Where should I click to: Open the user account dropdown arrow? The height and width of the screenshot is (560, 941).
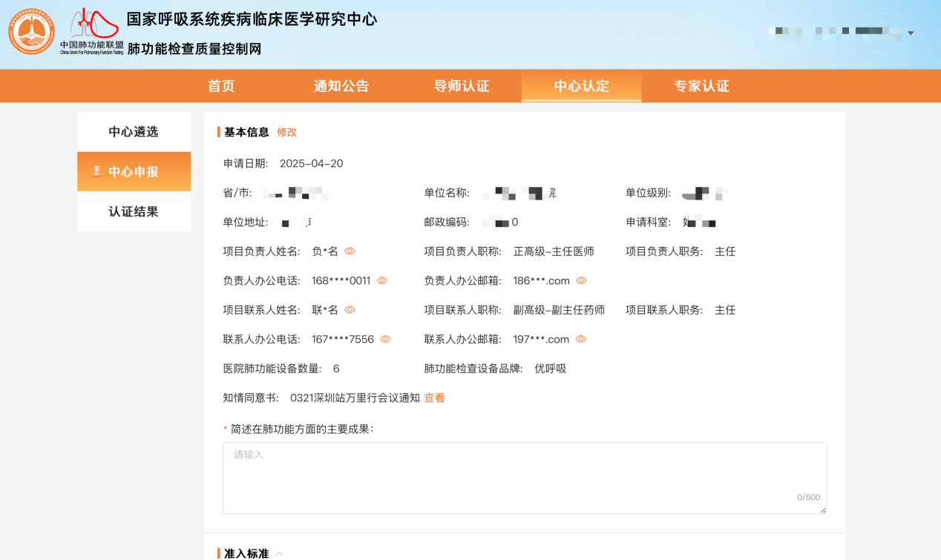[x=911, y=33]
